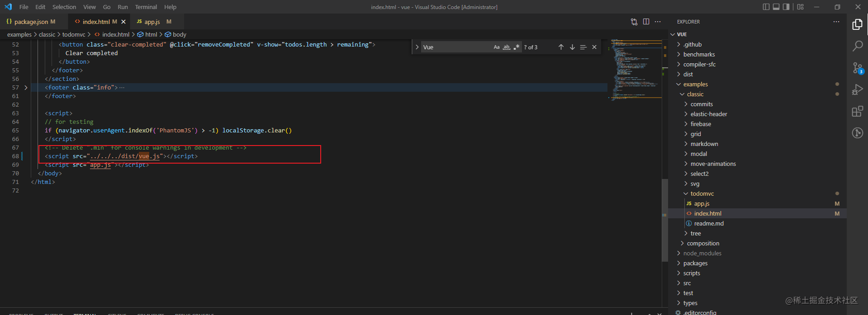The width and height of the screenshot is (868, 315).
Task: Expand the elastic-header folder
Action: tap(757, 114)
